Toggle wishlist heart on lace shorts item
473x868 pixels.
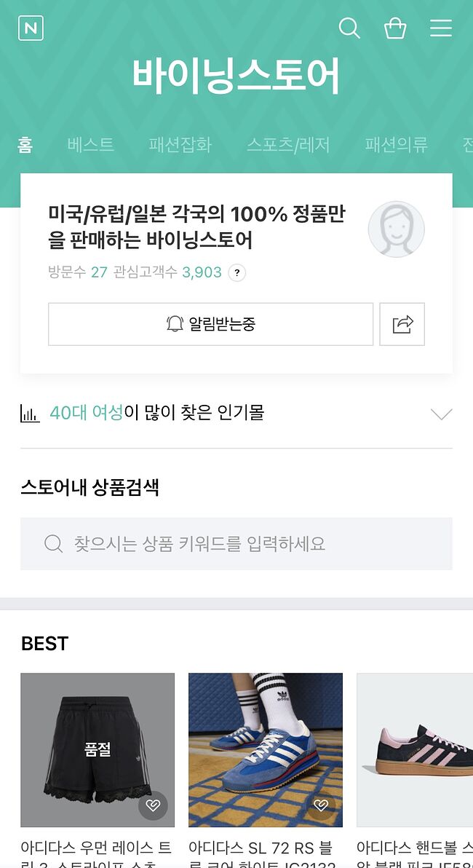153,805
